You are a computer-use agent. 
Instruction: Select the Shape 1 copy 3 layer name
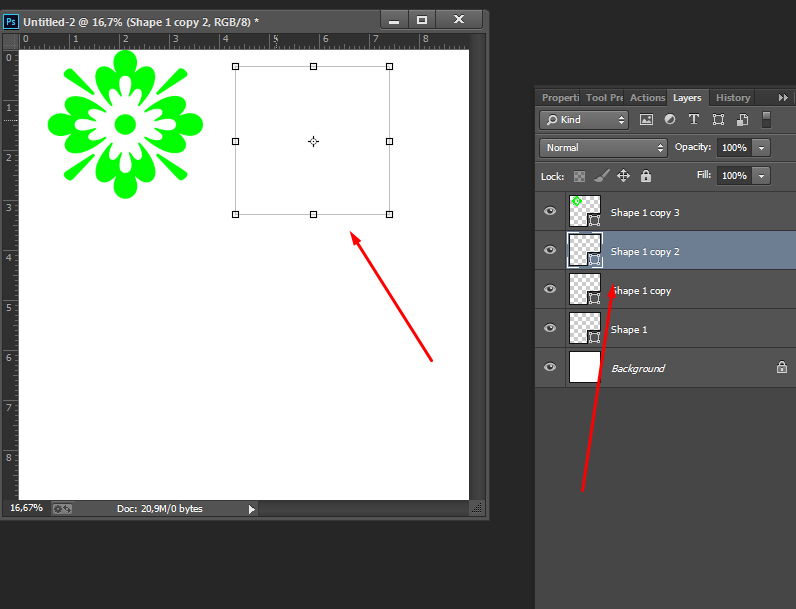point(645,213)
